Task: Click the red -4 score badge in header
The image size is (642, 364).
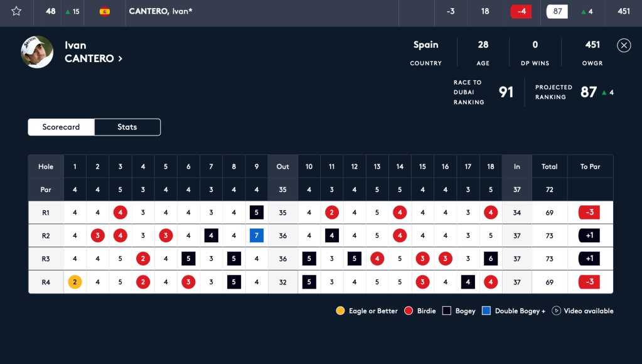Action: coord(521,11)
